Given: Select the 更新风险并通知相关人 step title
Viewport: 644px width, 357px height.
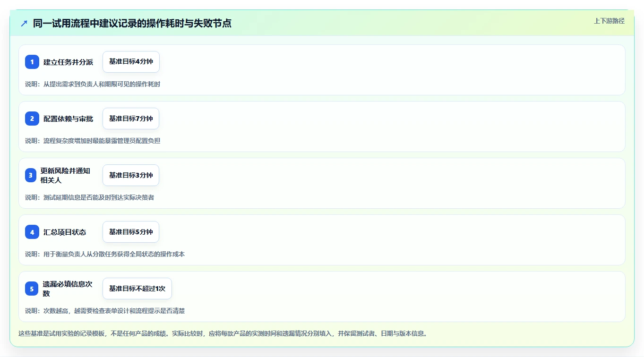Looking at the screenshot, I should pyautogui.click(x=65, y=175).
